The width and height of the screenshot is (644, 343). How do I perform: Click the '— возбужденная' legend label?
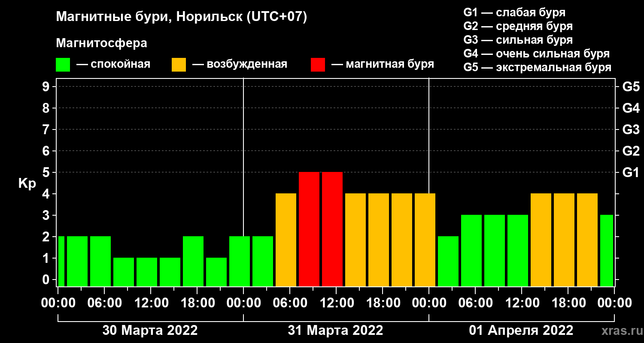(x=240, y=64)
